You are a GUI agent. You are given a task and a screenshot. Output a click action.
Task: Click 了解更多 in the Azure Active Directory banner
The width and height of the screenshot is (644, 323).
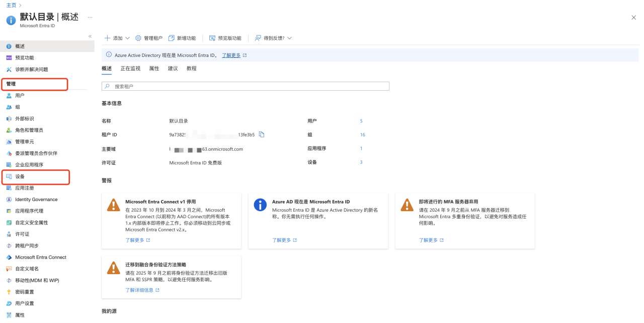coord(234,55)
